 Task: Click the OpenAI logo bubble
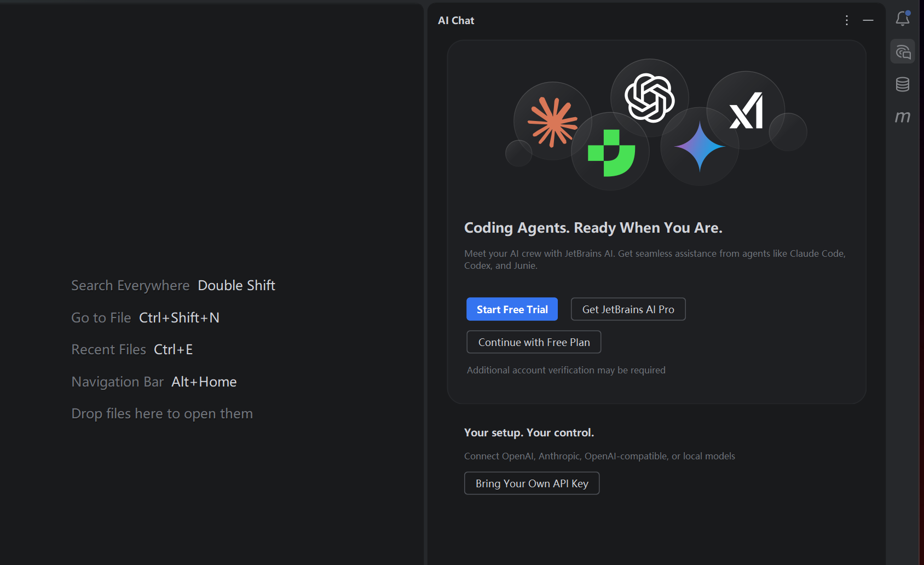(650, 97)
